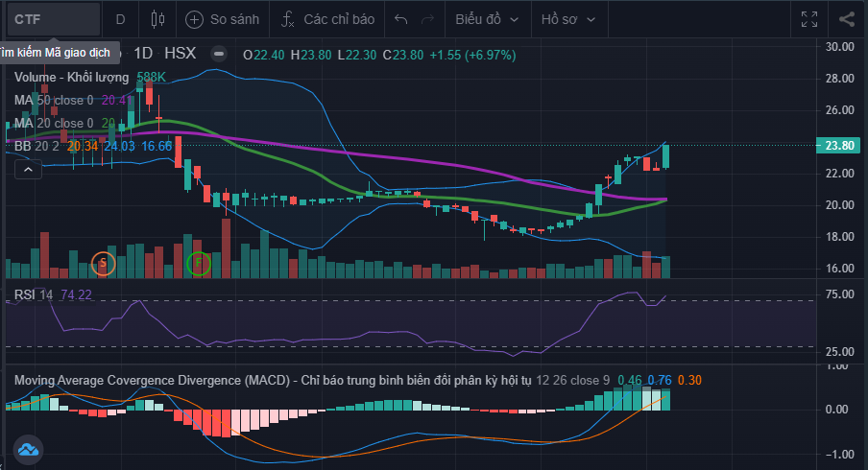Image resolution: width=868 pixels, height=470 pixels.
Task: Select the RSI 14 indicator label
Action: [x=34, y=294]
